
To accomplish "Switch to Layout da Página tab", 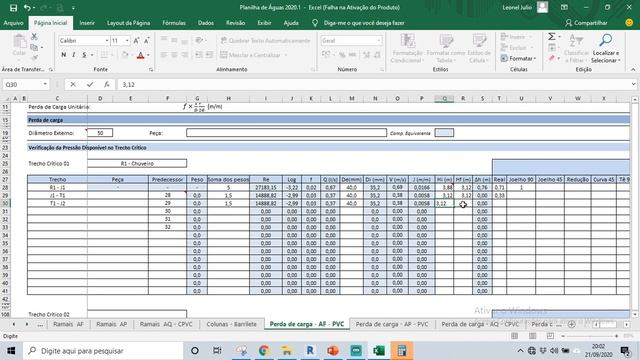I will tap(129, 23).
